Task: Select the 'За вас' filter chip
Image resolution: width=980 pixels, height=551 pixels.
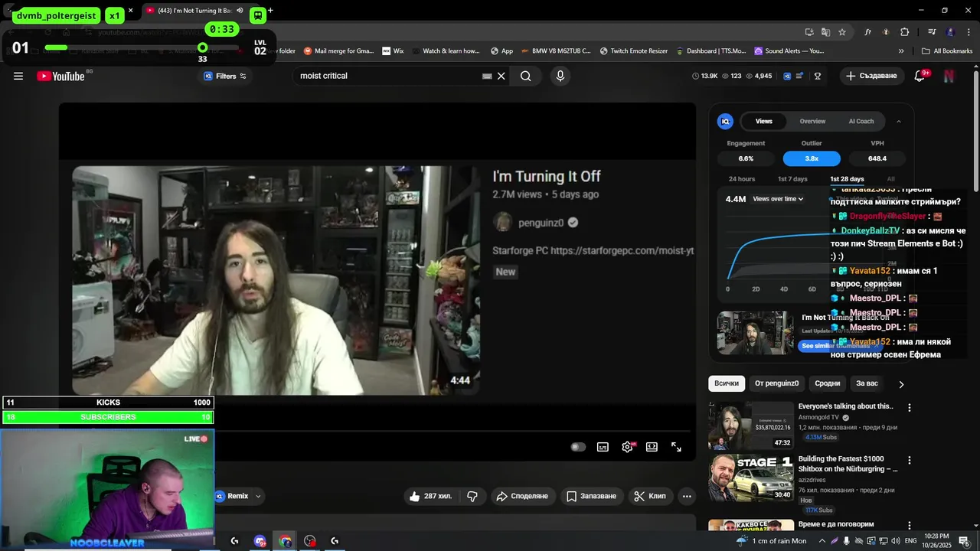Action: pyautogui.click(x=867, y=383)
